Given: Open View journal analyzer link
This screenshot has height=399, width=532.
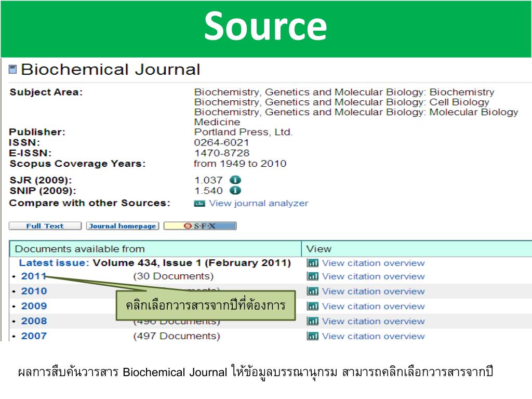Looking at the screenshot, I should [259, 203].
